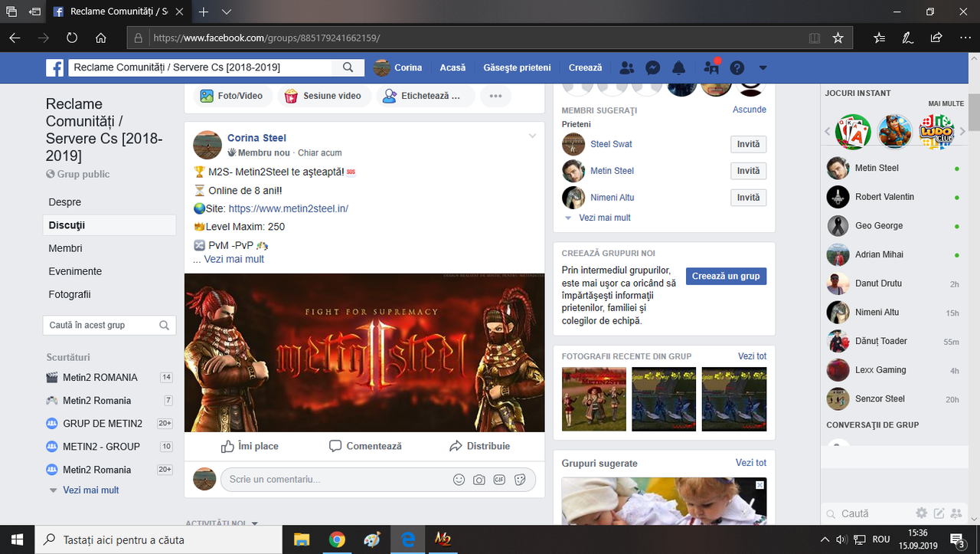Open the Windows notification center
Viewport: 980px width, 554px height.
(x=958, y=539)
